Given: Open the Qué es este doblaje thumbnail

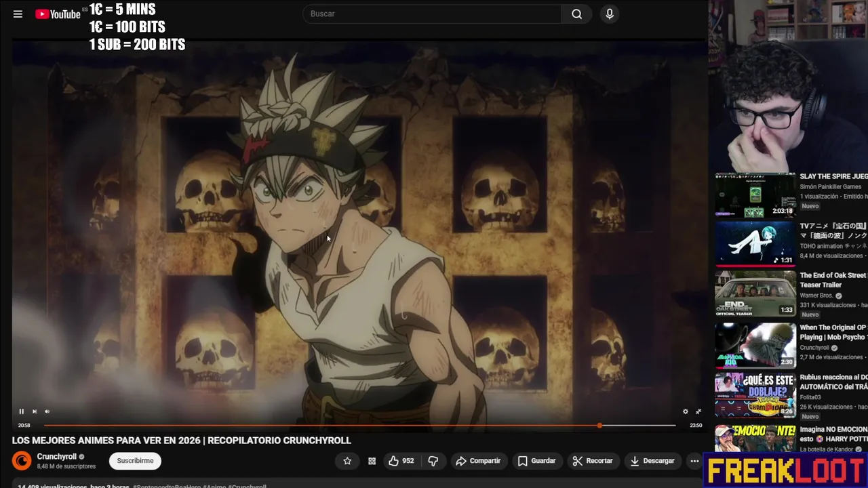Looking at the screenshot, I should pos(755,394).
